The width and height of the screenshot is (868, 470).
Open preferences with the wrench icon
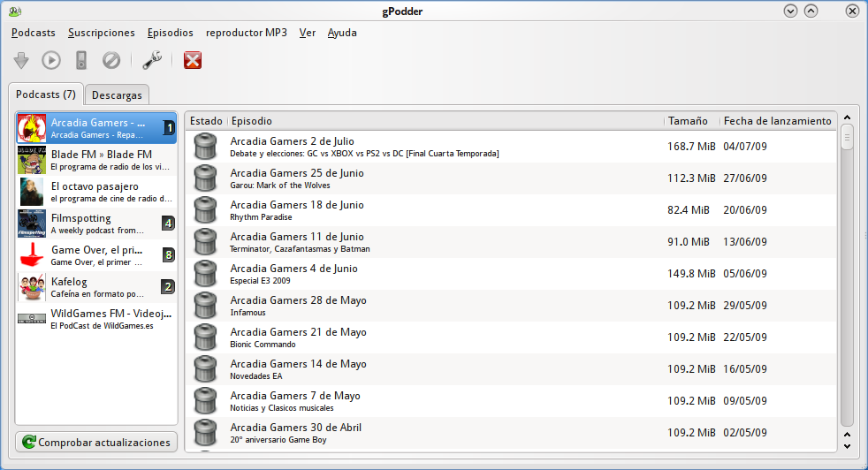click(152, 60)
